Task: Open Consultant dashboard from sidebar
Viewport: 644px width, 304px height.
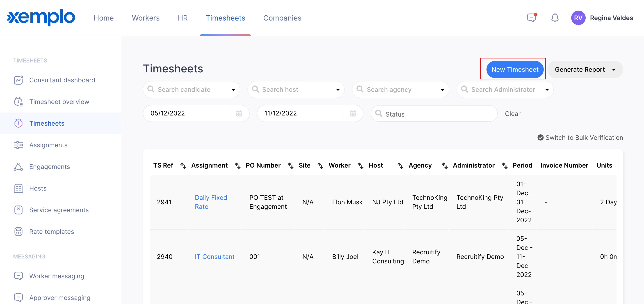Action: click(x=62, y=80)
